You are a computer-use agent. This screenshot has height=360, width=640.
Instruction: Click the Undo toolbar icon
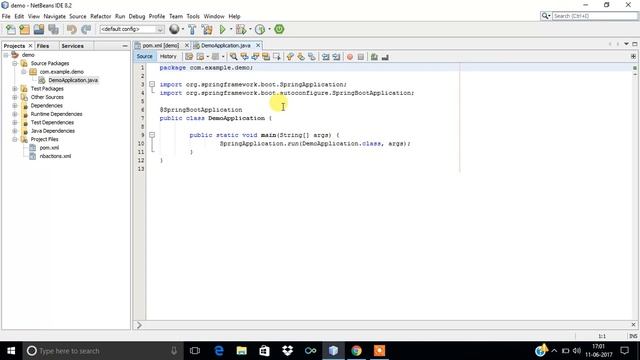pos(72,29)
